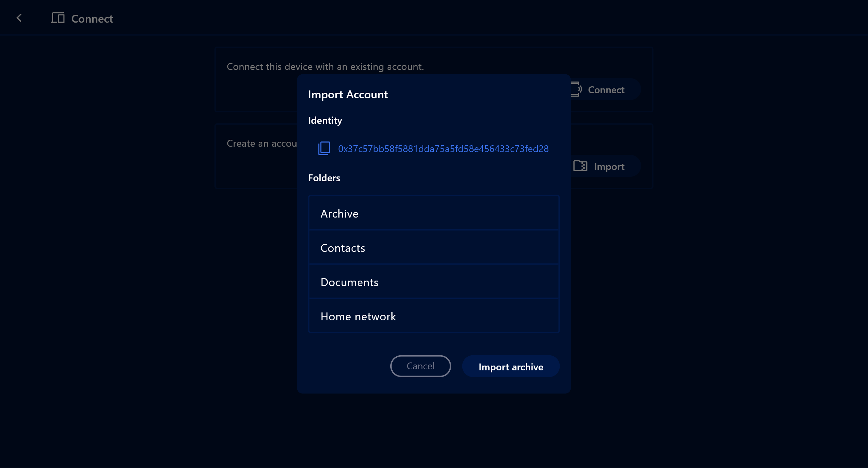Click the Import Account dialog title
Image resolution: width=868 pixels, height=468 pixels.
click(348, 95)
